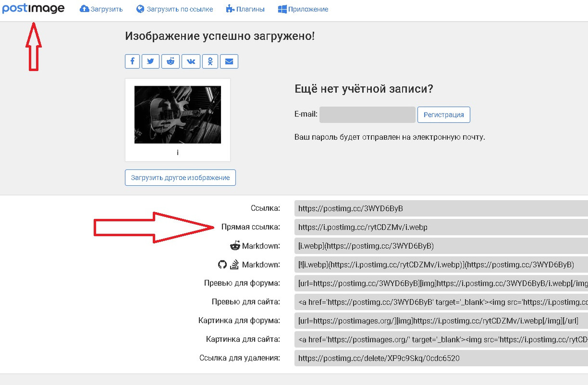Select the Ссылка field with postimg.cc/3WYD6ByB

click(x=441, y=208)
